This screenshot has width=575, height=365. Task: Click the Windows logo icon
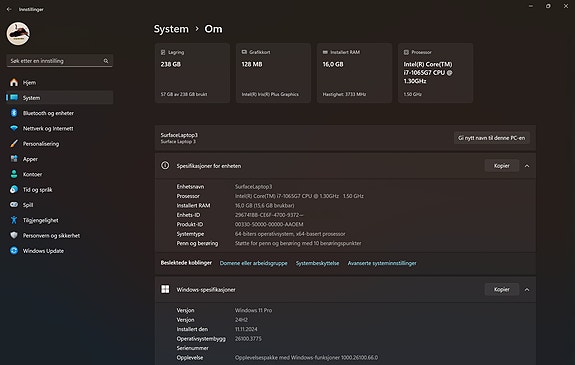pos(165,289)
